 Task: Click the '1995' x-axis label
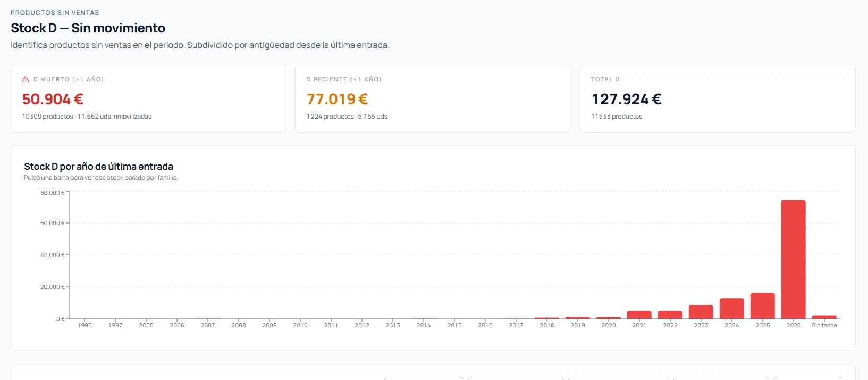tap(85, 325)
